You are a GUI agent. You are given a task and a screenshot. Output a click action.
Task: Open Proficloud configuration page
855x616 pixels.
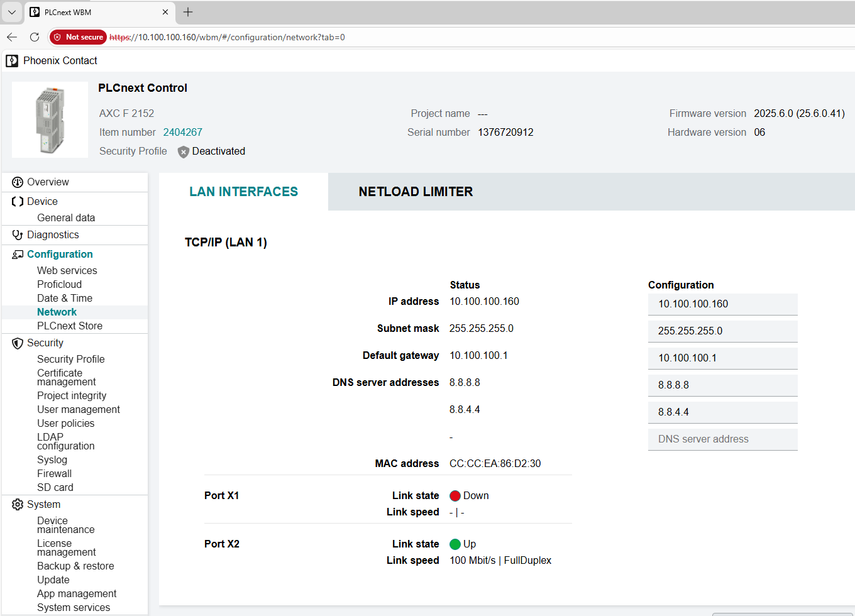(x=59, y=285)
